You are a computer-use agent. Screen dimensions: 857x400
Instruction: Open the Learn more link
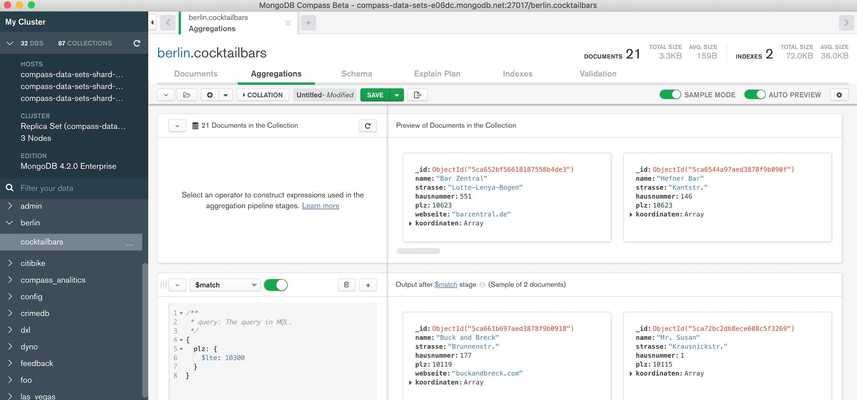tap(320, 206)
